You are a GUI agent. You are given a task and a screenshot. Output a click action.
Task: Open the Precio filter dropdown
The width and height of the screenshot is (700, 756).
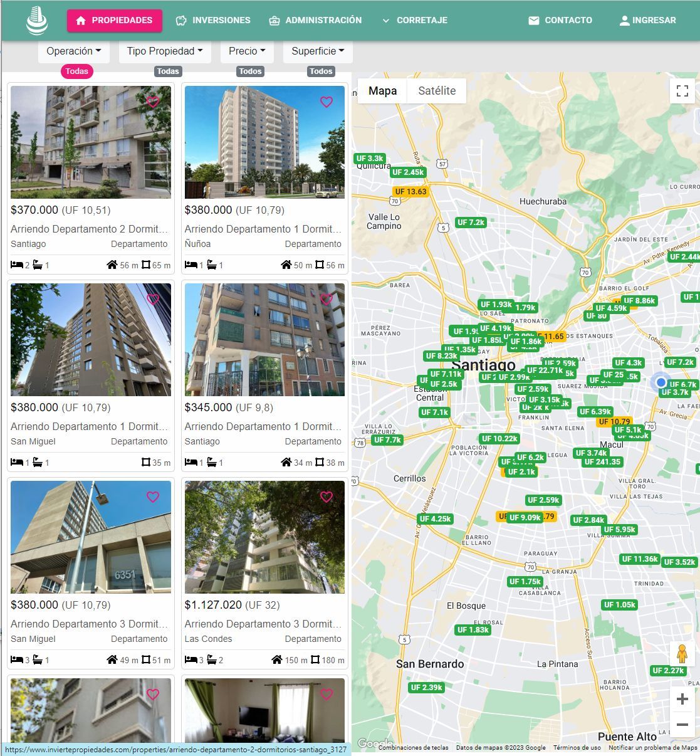(x=247, y=51)
